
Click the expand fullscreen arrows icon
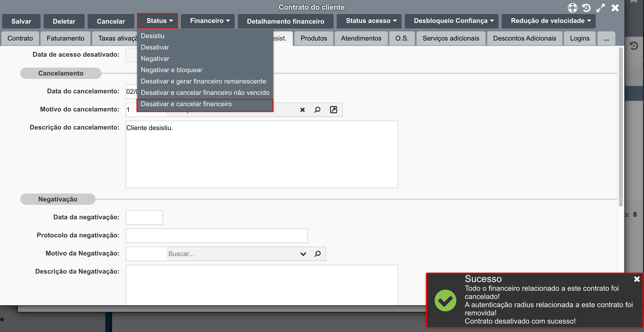pyautogui.click(x=600, y=8)
